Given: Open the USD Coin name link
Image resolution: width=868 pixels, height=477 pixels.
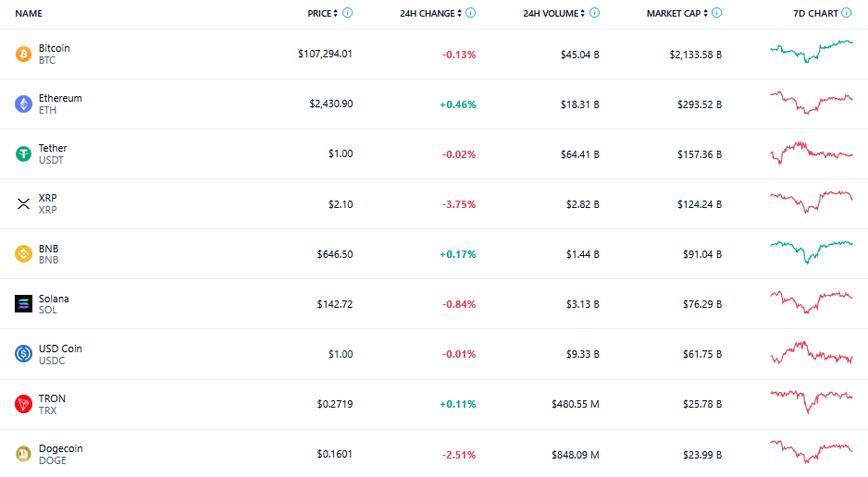Looking at the screenshot, I should click(x=60, y=349).
